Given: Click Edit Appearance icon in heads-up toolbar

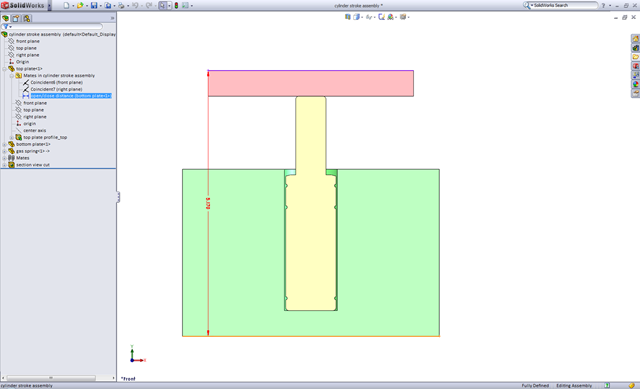Looking at the screenshot, I should [381, 17].
